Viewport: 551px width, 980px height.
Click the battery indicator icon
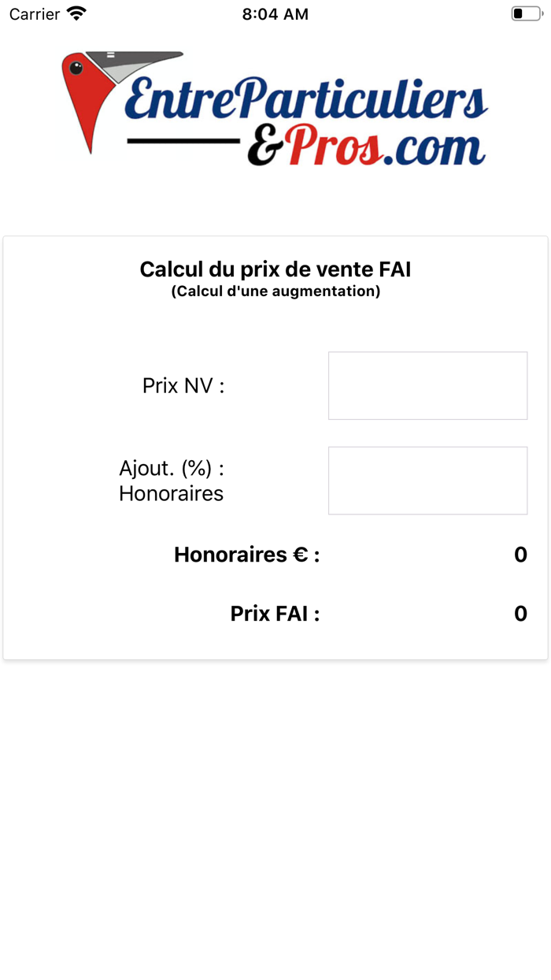tap(526, 13)
